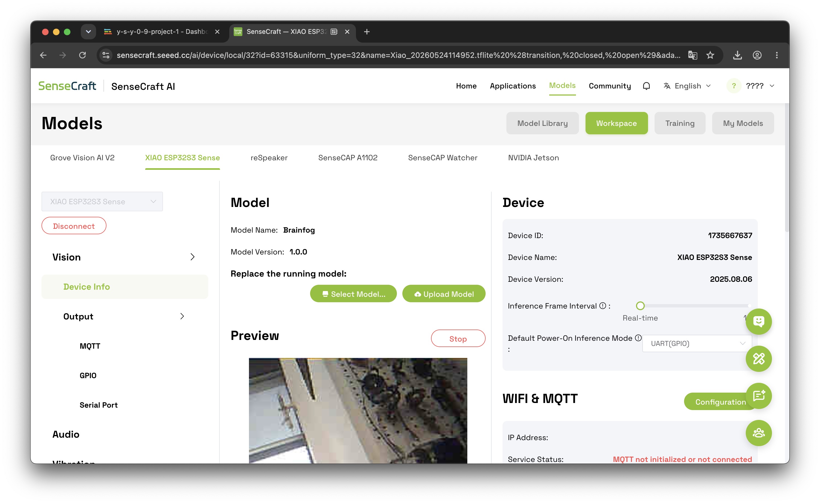820x504 pixels.
Task: Close the y-s-y-0-9-project-1 Dashboard tab
Action: point(217,32)
